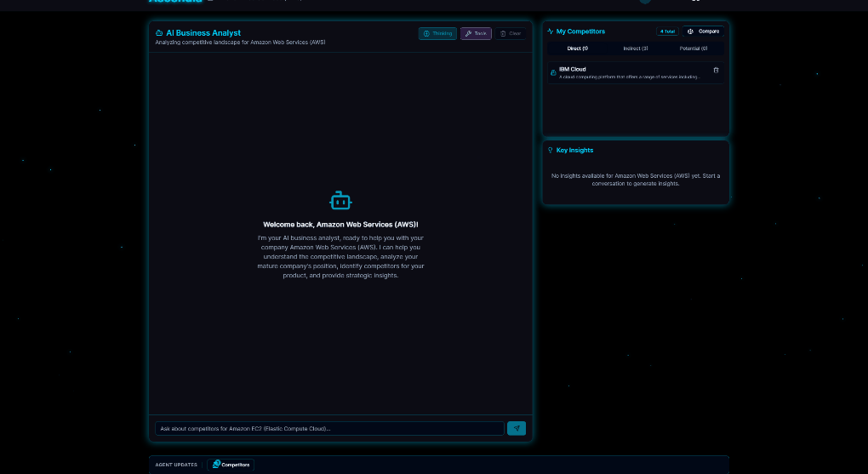Delete IBM Cloud with trash icon

716,71
